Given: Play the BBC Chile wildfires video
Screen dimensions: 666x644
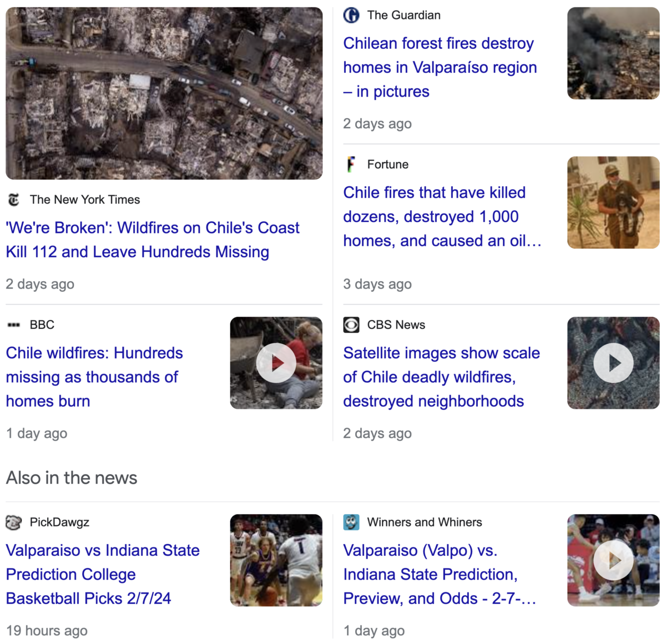Looking at the screenshot, I should (276, 363).
